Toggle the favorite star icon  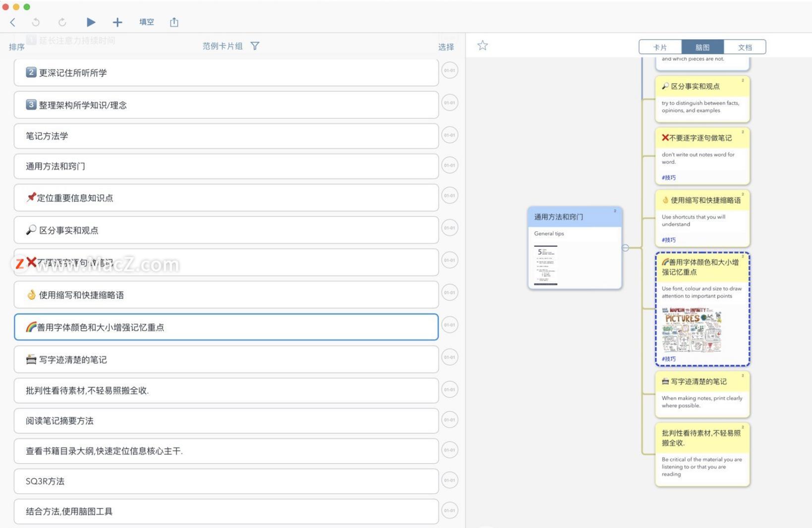click(x=482, y=46)
